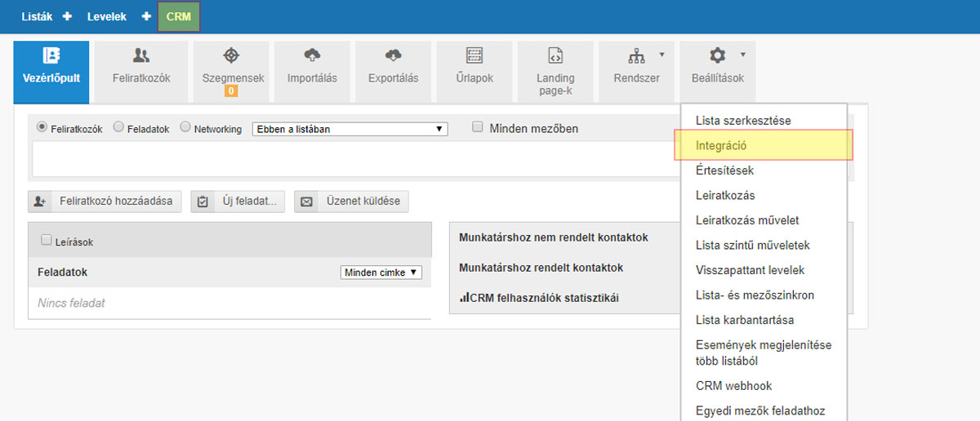Expand the Minden cimke dropdown
This screenshot has width=980, height=421.
click(381, 273)
